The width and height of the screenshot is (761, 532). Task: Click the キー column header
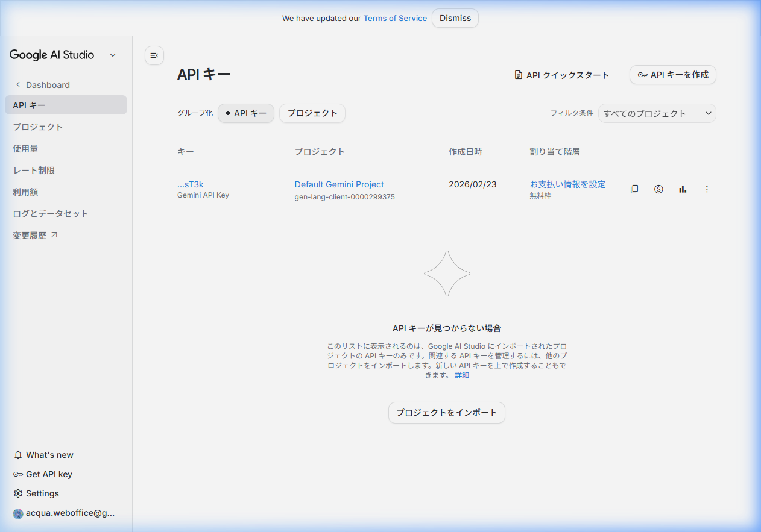coord(186,152)
